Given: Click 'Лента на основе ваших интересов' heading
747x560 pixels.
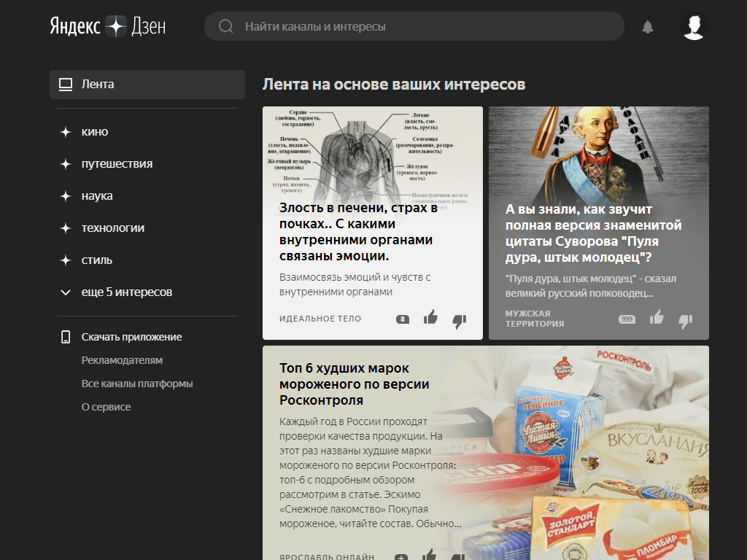Looking at the screenshot, I should click(x=394, y=85).
